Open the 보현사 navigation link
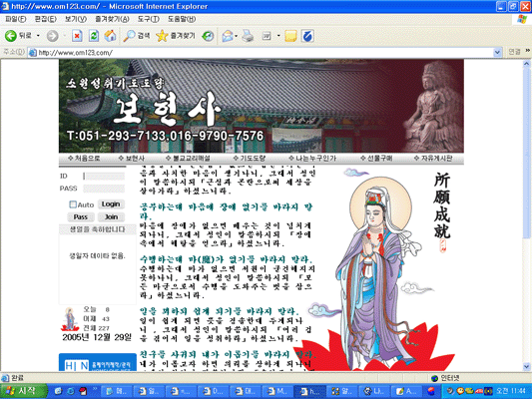 132,158
